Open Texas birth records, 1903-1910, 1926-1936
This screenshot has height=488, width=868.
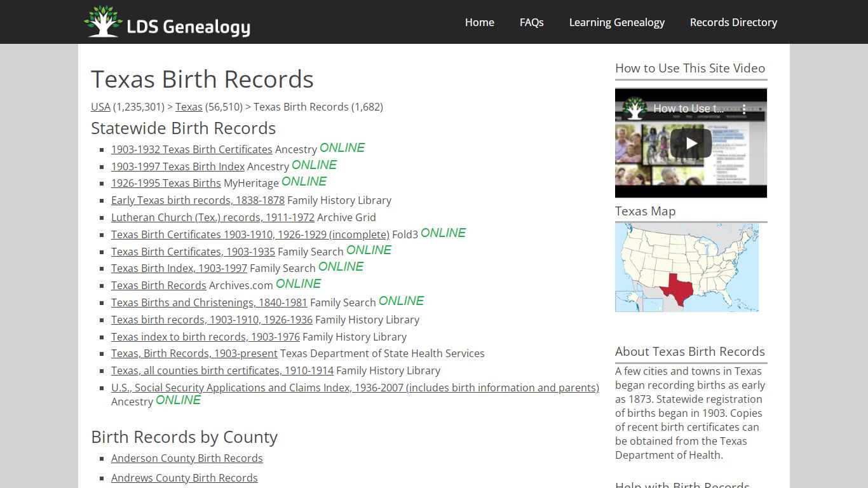212,320
